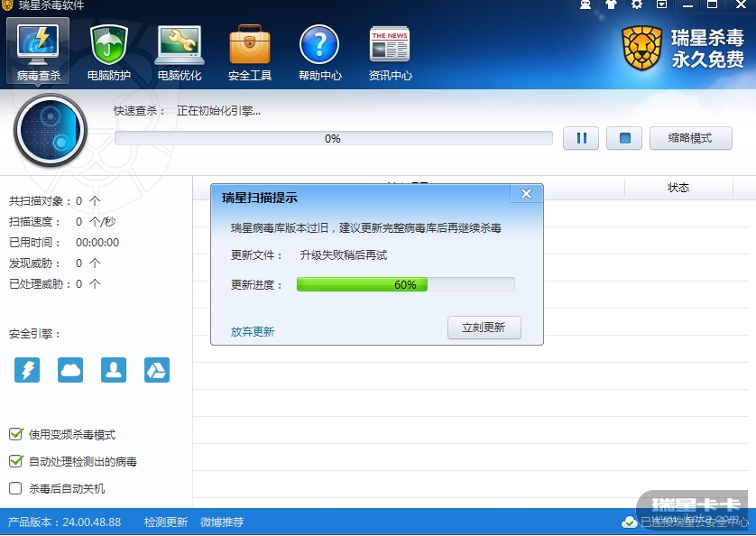This screenshot has width=756, height=536.
Task: Click the 正在初始化引擎... status text
Action: (218, 111)
